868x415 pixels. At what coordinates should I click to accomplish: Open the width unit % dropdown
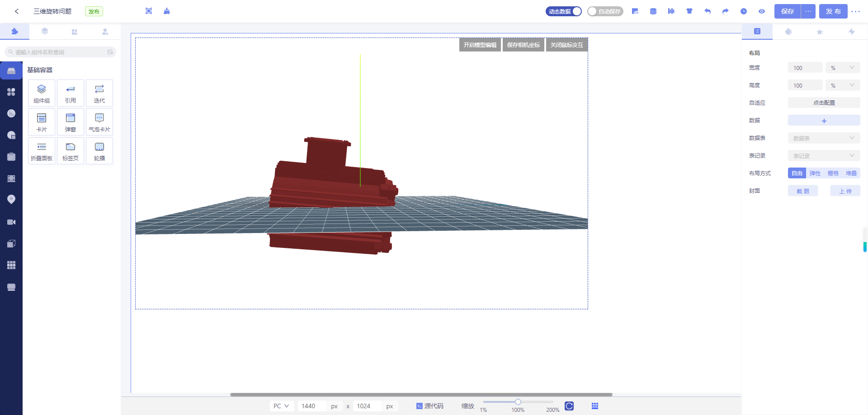843,68
